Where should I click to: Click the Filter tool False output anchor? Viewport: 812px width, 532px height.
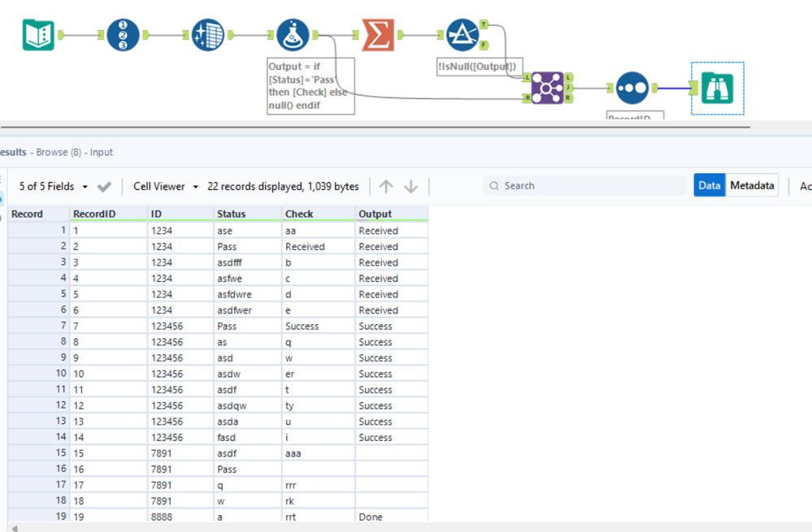click(484, 45)
